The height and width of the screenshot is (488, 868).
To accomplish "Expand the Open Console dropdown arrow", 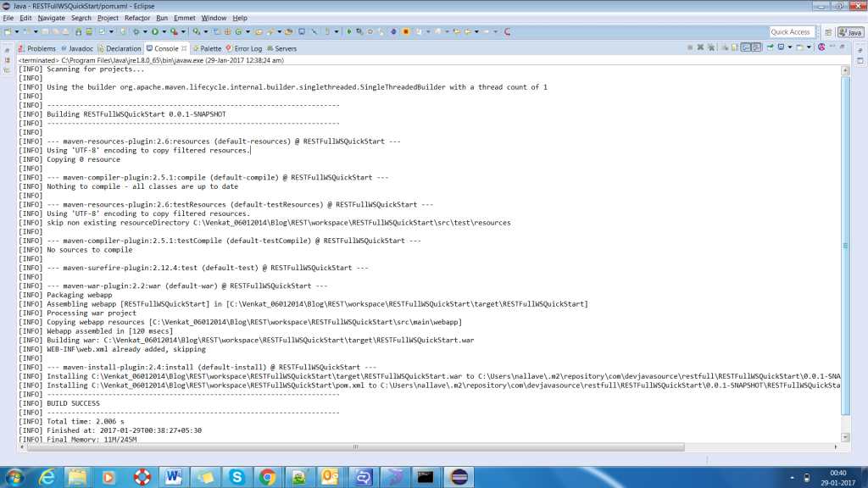I will pyautogui.click(x=808, y=48).
